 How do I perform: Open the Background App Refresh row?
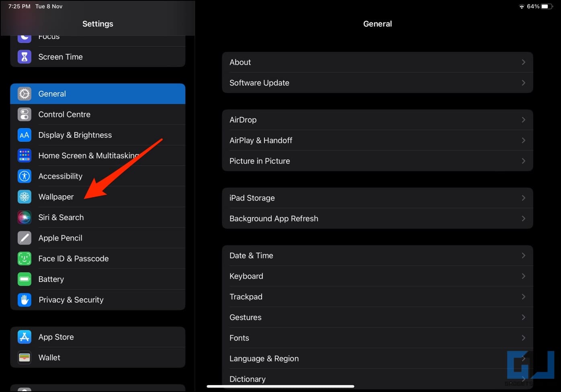377,218
